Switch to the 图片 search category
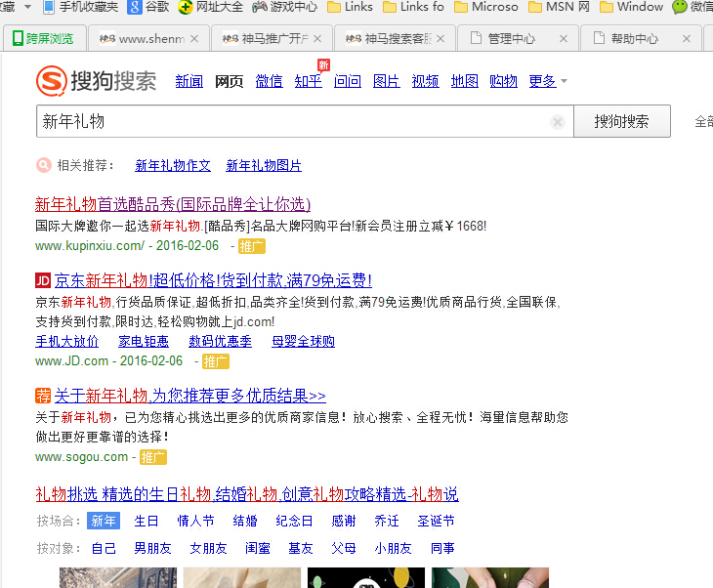Viewport: 713px width, 588px height. click(386, 82)
